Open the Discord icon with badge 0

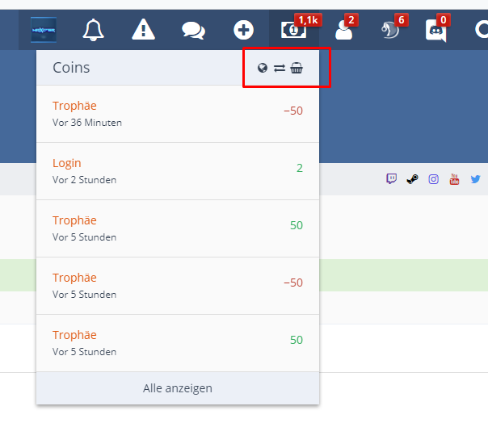(435, 31)
